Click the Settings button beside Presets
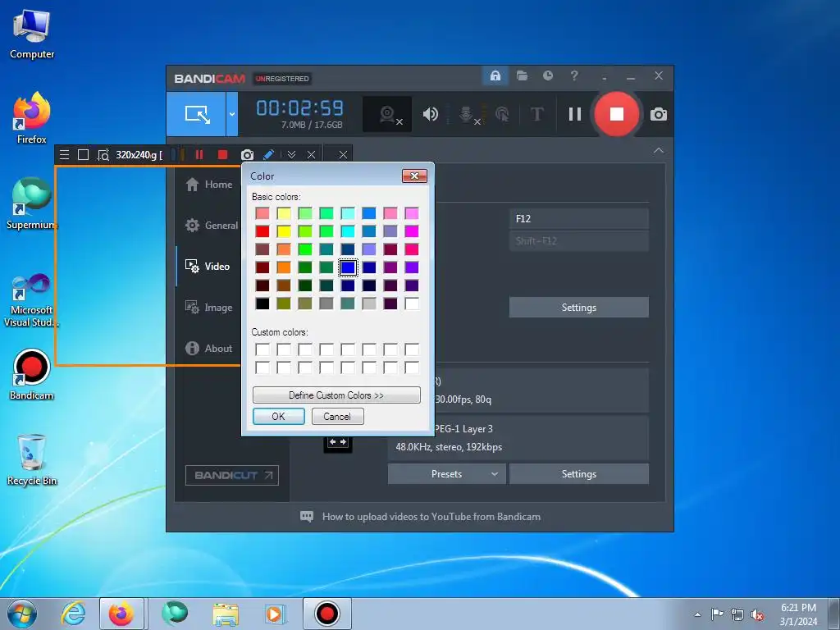Screen dimensions: 840x630 click(578, 474)
